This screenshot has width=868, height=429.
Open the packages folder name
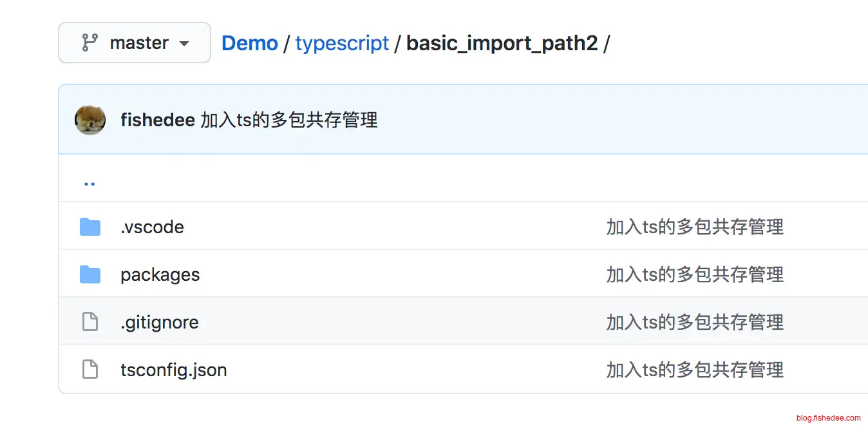pyautogui.click(x=160, y=274)
